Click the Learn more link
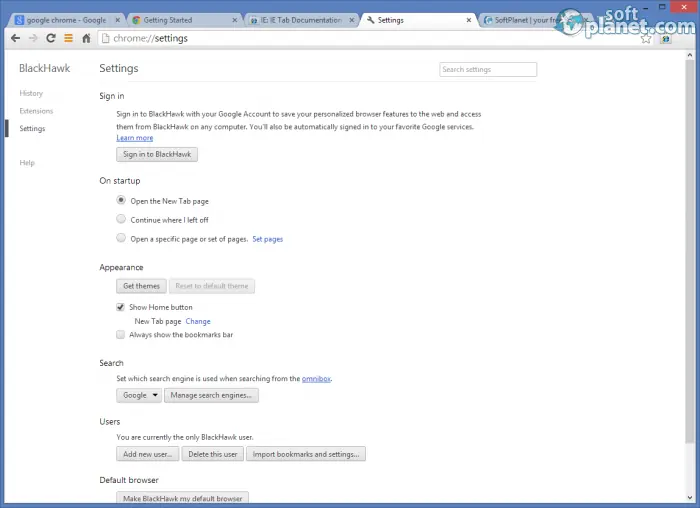The image size is (700, 508). coord(135,138)
